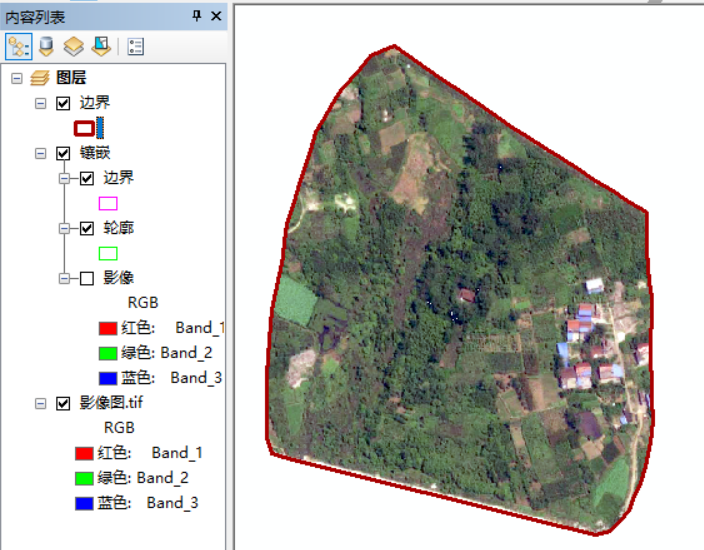
Task: Select the 镶嵌 layer name
Action: (94, 153)
